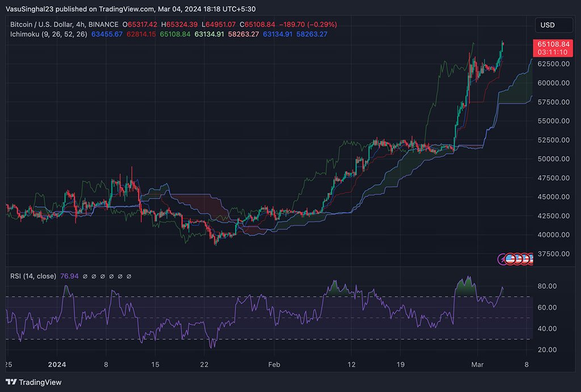
Task: Open the USD currency selector
Action: [x=554, y=25]
